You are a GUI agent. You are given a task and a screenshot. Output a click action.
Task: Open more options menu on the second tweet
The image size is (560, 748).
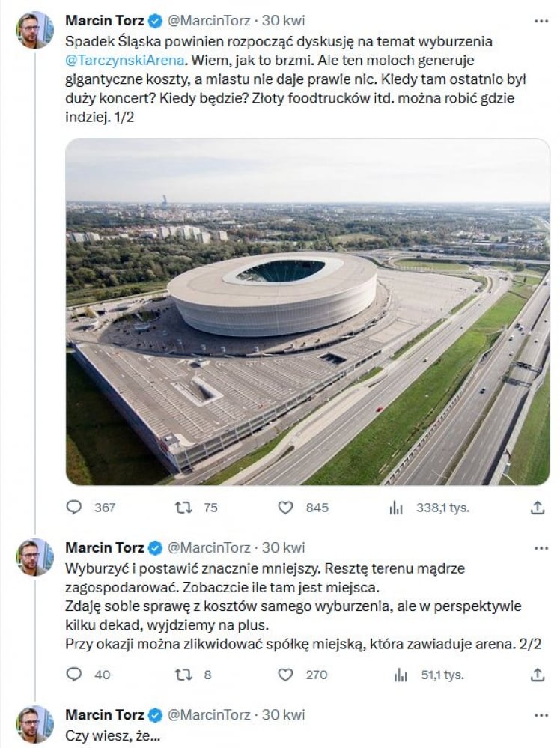(x=541, y=547)
